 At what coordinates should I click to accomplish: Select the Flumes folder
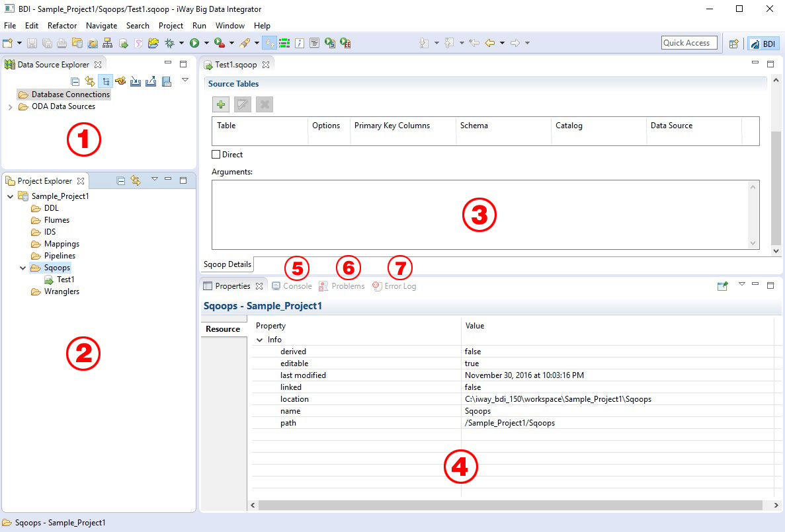pyautogui.click(x=50, y=219)
